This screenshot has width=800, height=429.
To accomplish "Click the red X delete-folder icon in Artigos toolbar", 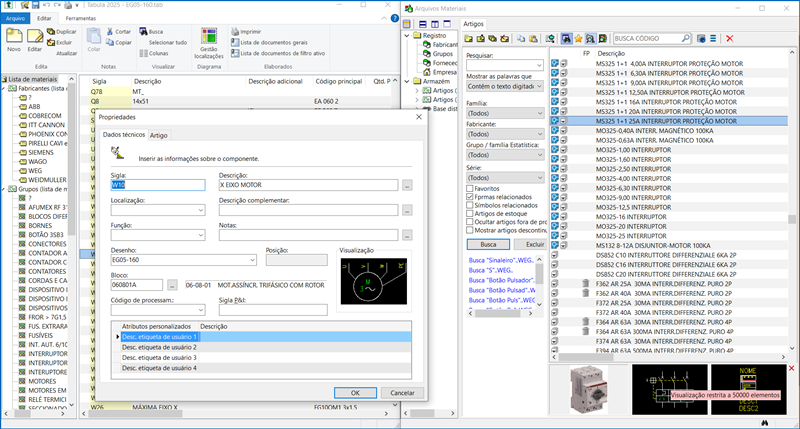I will [505, 39].
